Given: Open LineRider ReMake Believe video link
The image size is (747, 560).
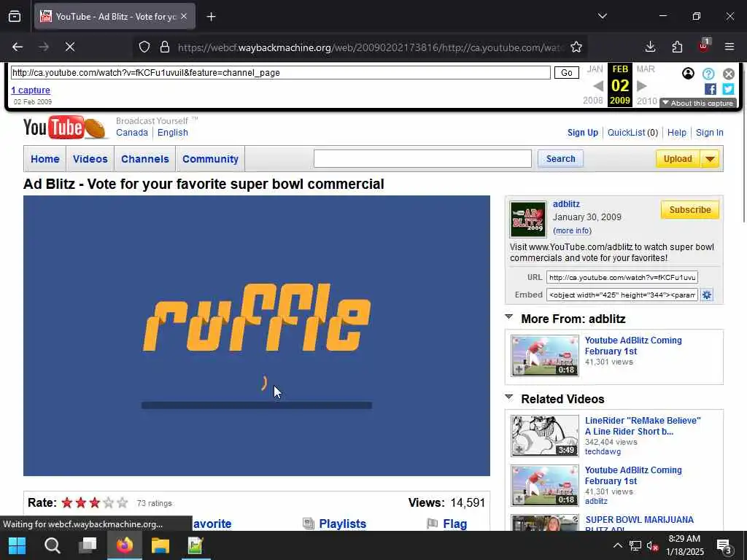Looking at the screenshot, I should pyautogui.click(x=643, y=426).
